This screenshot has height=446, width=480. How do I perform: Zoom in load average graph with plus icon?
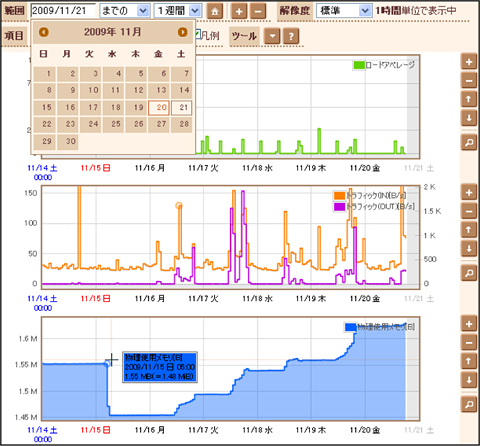469,62
